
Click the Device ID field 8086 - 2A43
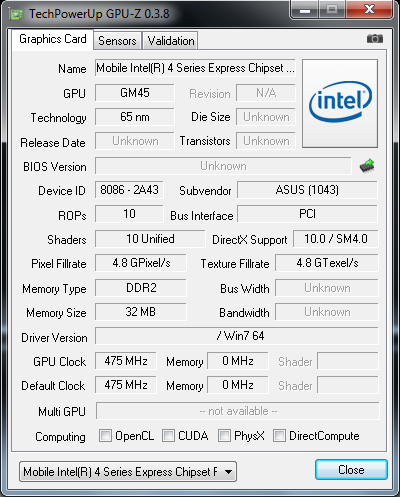point(129,190)
